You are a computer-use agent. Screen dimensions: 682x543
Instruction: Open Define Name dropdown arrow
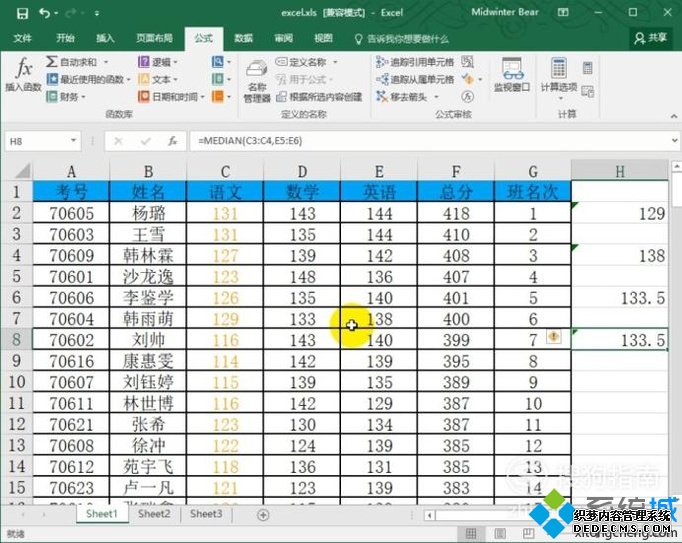pos(335,62)
